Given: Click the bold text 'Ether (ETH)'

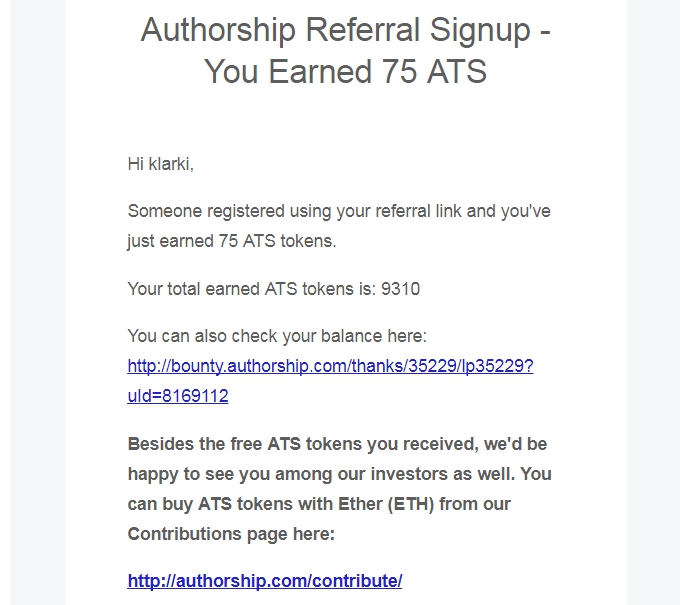Looking at the screenshot, I should 386,504.
